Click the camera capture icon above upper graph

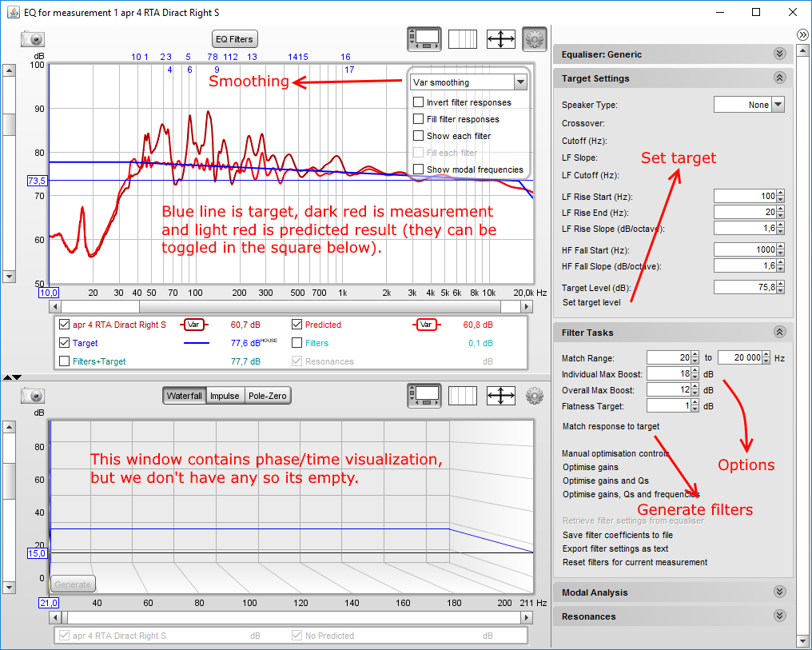click(x=32, y=38)
